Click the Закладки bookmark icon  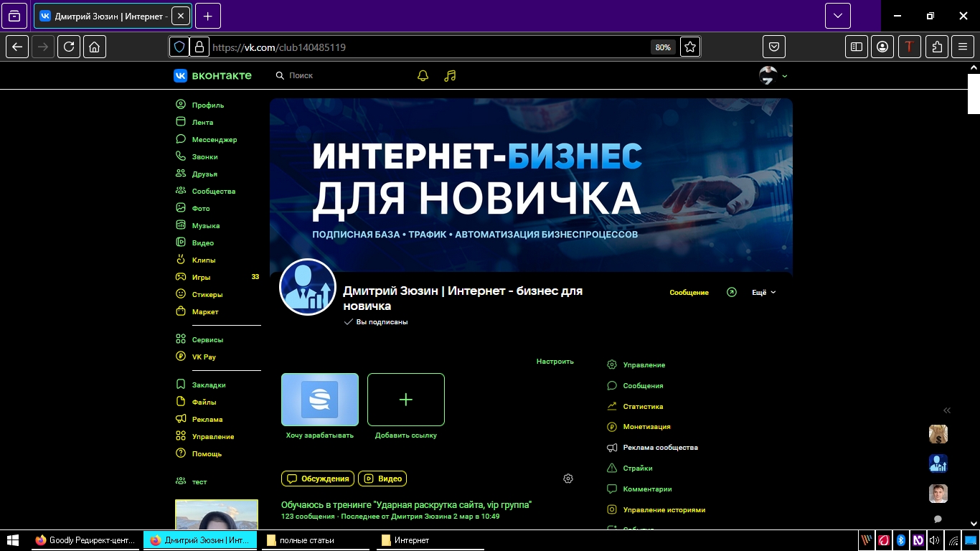(181, 385)
